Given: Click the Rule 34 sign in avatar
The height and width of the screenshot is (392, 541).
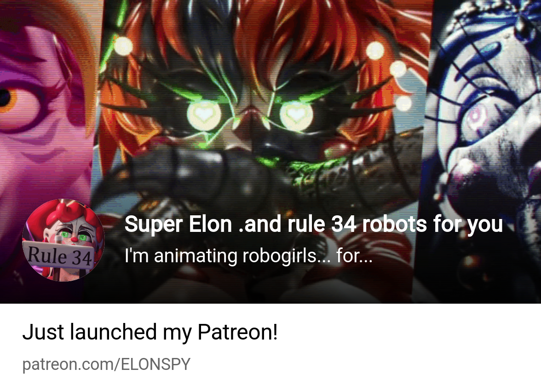Looking at the screenshot, I should [x=59, y=255].
